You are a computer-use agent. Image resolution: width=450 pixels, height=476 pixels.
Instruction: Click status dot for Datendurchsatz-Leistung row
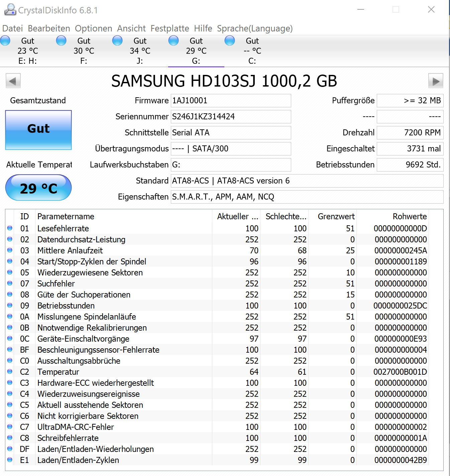(x=10, y=239)
